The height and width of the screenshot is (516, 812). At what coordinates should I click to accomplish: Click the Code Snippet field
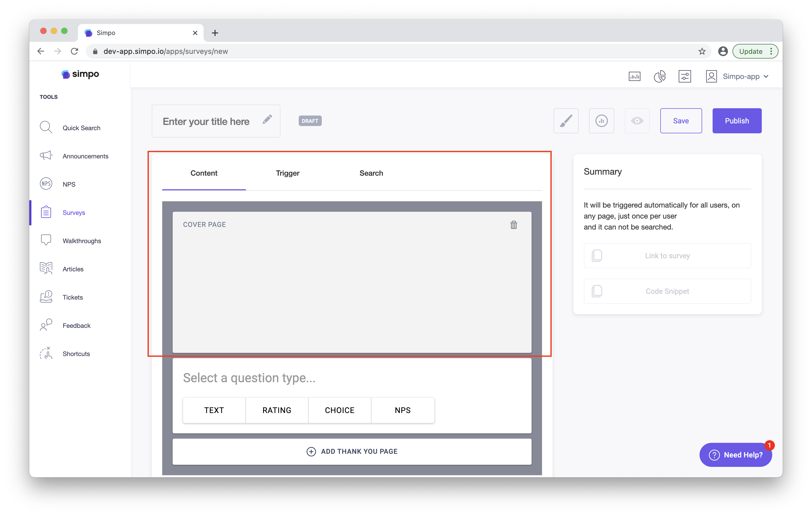667,291
